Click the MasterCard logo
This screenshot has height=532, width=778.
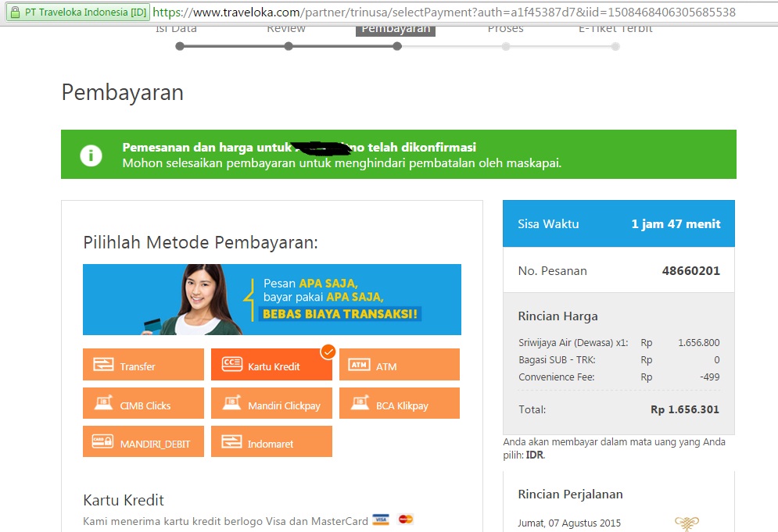(406, 519)
